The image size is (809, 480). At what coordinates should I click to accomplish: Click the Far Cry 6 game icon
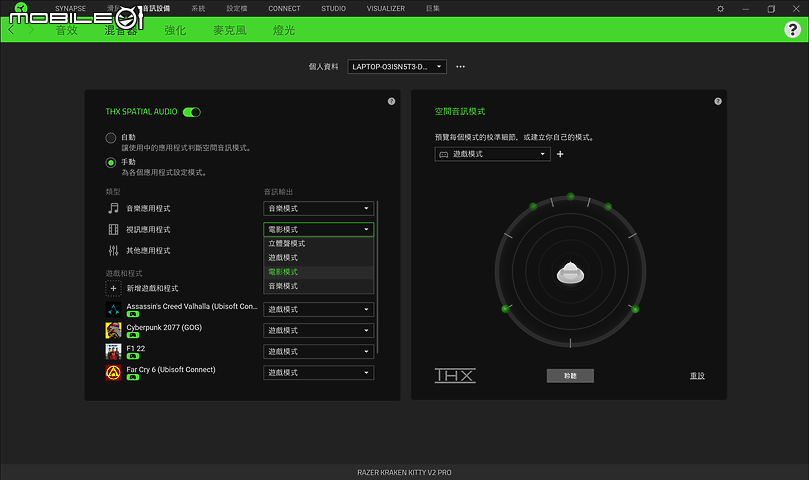(x=114, y=372)
